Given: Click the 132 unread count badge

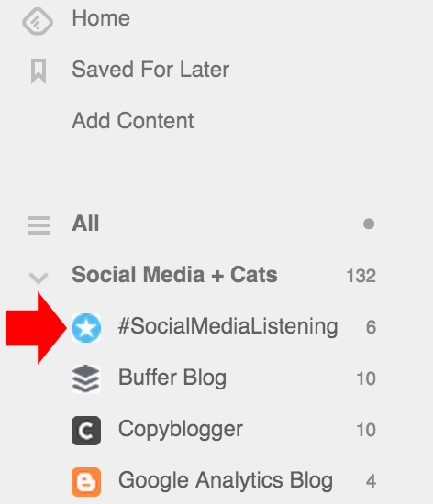Looking at the screenshot, I should 361,276.
